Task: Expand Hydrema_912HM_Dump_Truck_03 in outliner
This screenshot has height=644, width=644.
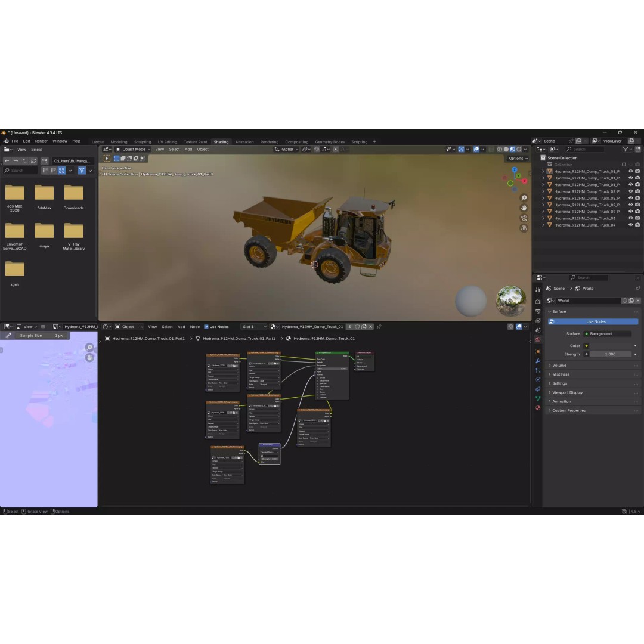Action: [543, 218]
